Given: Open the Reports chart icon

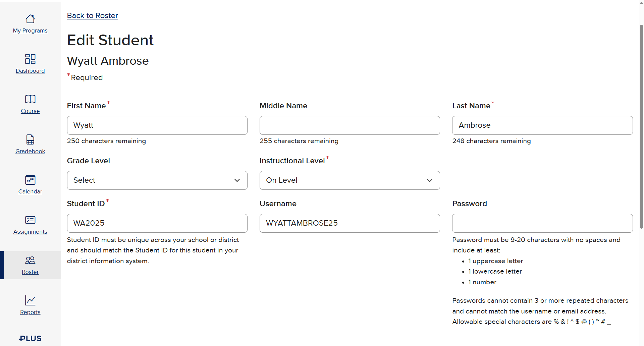Looking at the screenshot, I should point(30,300).
